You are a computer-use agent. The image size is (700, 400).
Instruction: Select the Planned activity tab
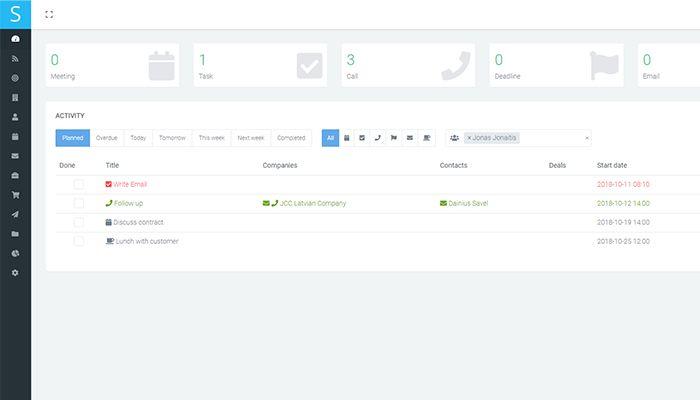tap(73, 138)
